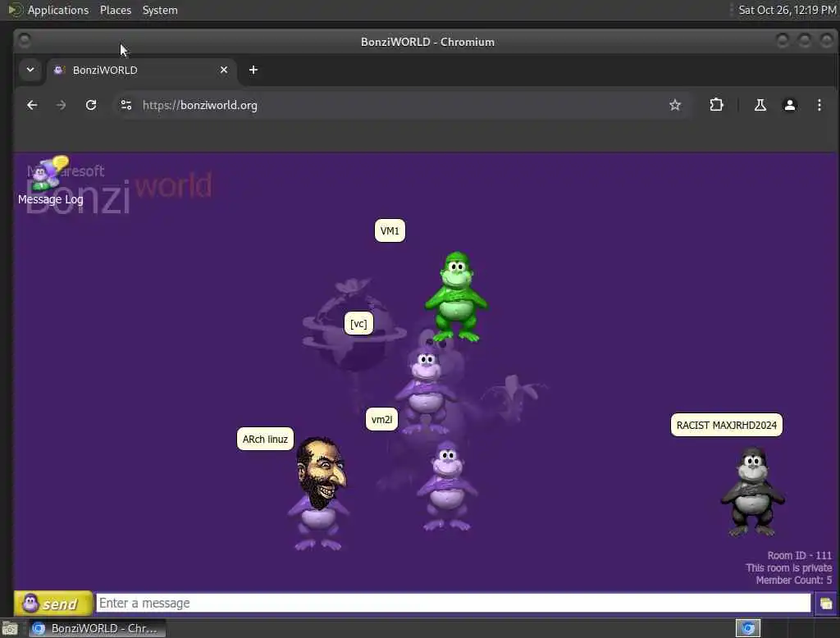The width and height of the screenshot is (840, 638).
Task: Click the green VM1 Bonzi character
Action: click(x=456, y=297)
